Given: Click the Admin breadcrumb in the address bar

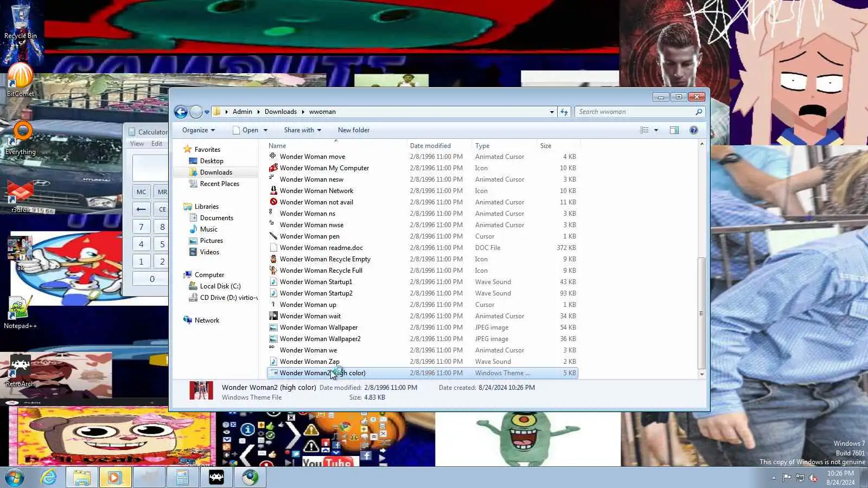Looking at the screenshot, I should point(242,112).
